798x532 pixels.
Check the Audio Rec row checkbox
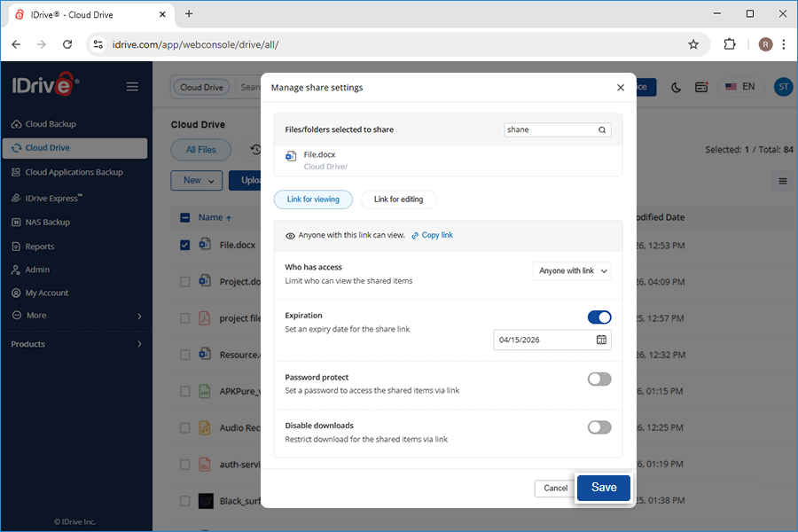point(184,428)
